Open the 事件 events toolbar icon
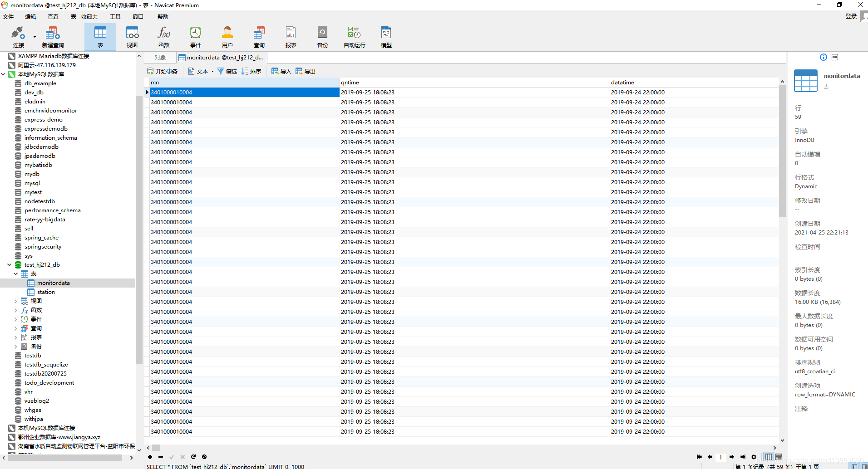The height and width of the screenshot is (469, 868). (x=196, y=37)
